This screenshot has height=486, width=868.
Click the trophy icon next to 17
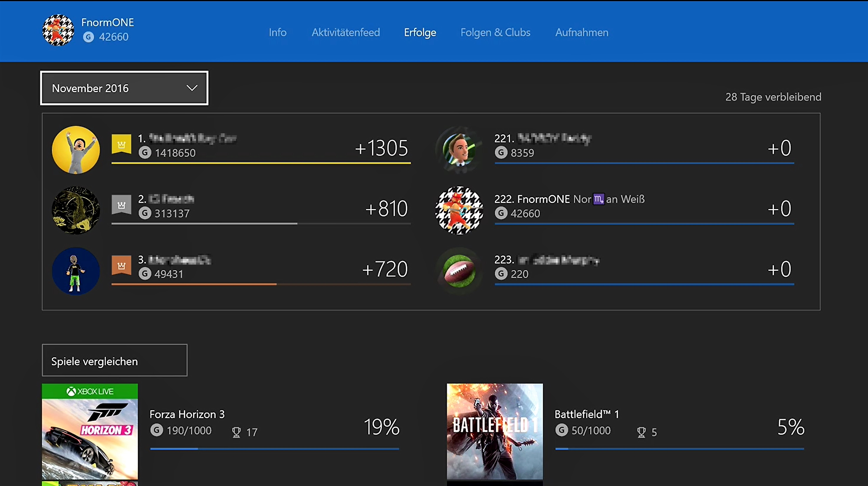(x=237, y=432)
